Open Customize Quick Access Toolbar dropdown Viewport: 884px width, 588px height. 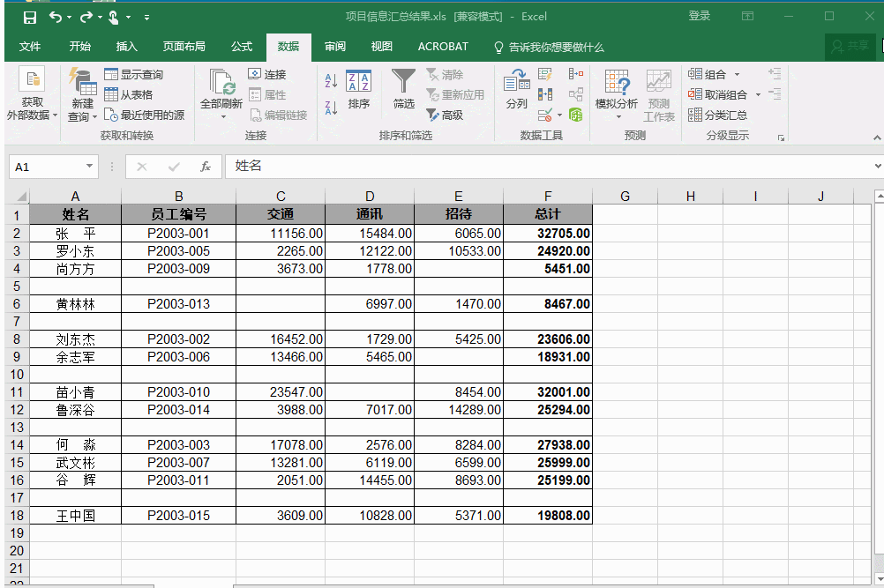(x=146, y=18)
